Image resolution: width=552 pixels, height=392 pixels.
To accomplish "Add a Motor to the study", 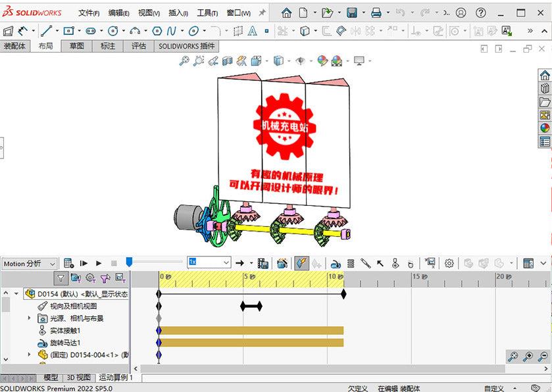I will [336, 263].
